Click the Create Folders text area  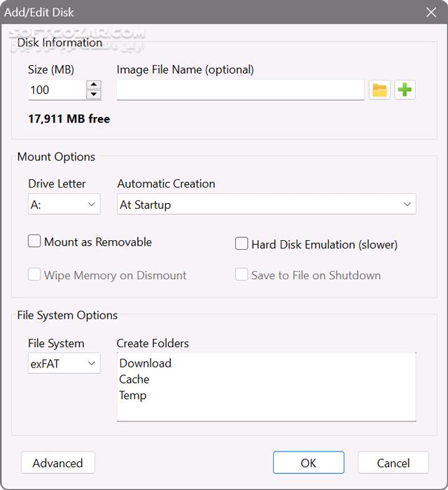tap(266, 387)
